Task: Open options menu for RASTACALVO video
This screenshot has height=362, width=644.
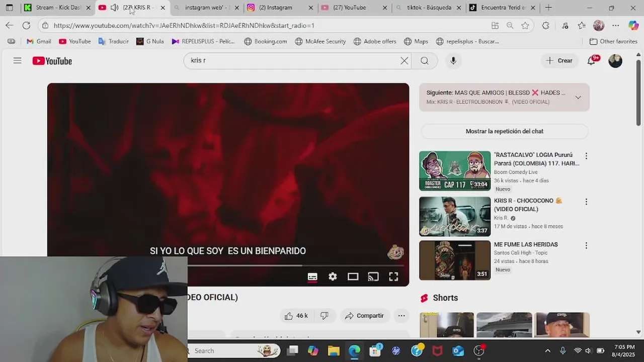Action: click(586, 156)
